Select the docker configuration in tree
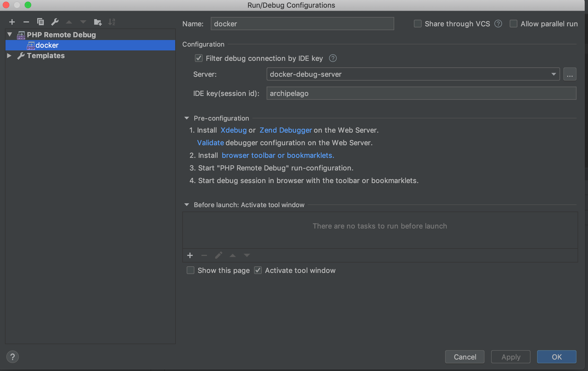The image size is (588, 371). (47, 45)
